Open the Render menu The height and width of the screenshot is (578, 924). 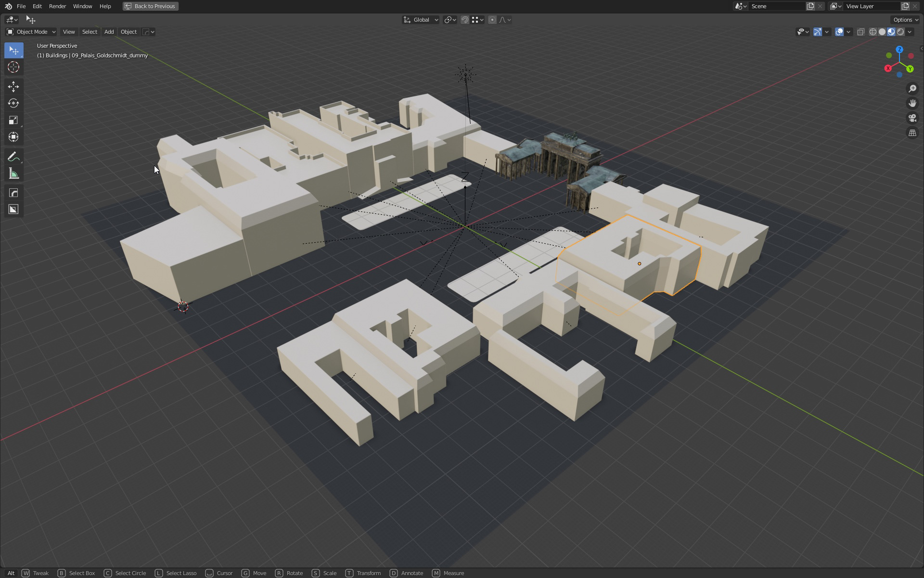(x=57, y=6)
